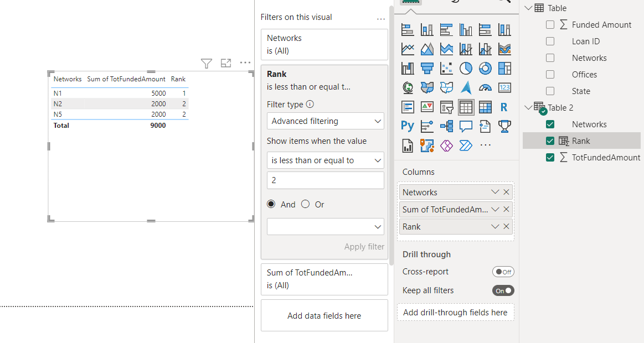Select the ribbon chart visual

point(505,49)
